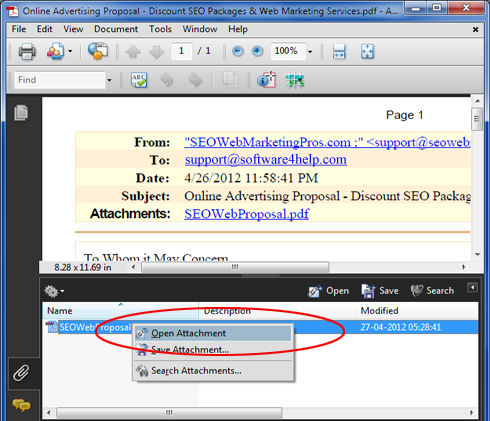Click the 8.28 x 11.69 in page size
Viewport: 490px width, 421px height.
click(x=83, y=267)
